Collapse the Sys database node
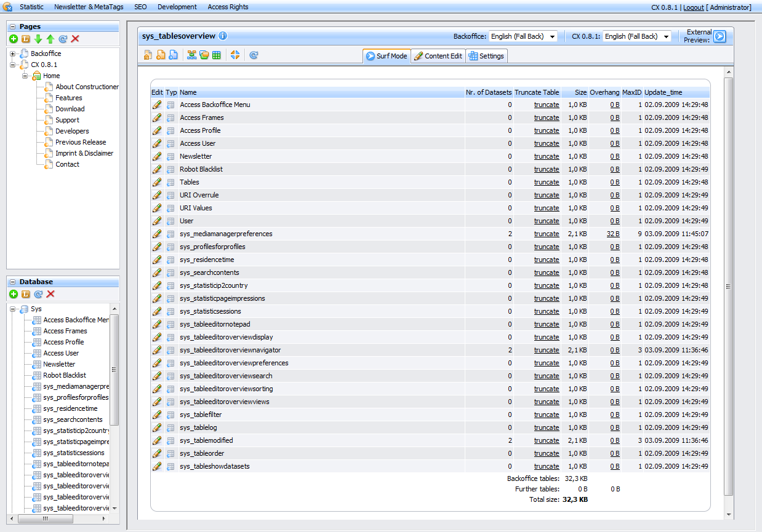The image size is (762, 532). [x=13, y=309]
